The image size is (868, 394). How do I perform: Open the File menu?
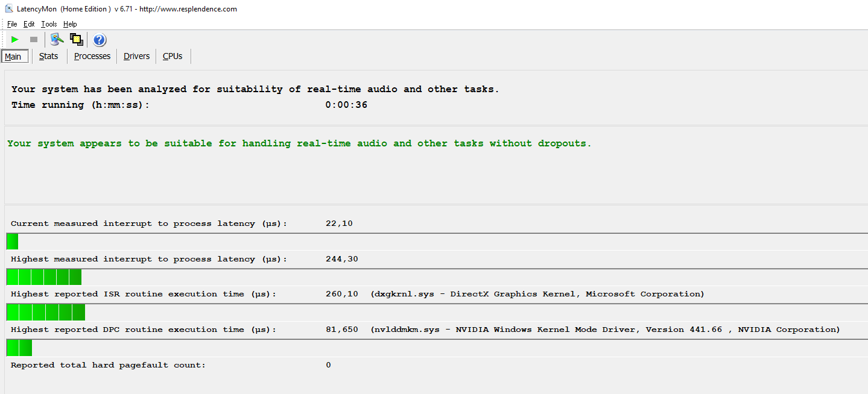[12, 24]
